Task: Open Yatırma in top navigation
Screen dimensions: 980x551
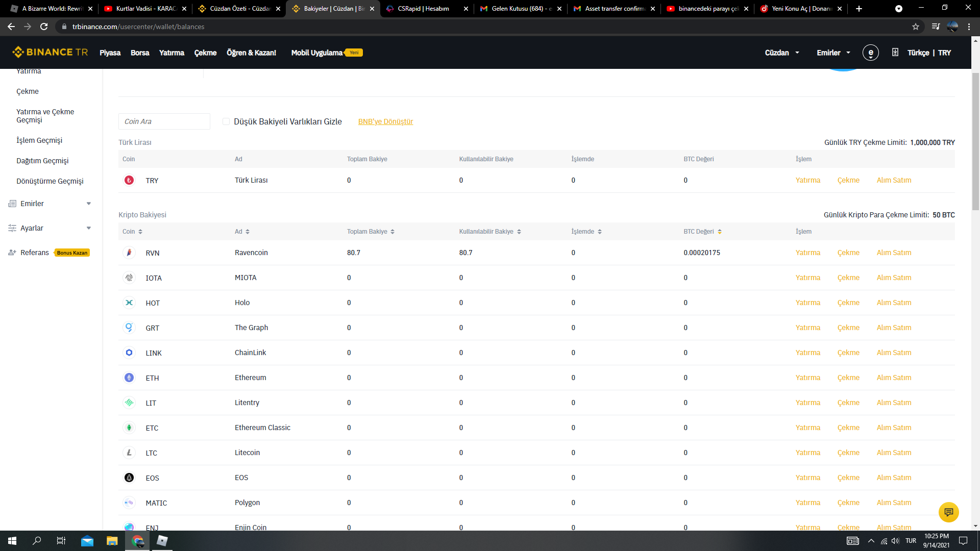Action: coord(171,53)
